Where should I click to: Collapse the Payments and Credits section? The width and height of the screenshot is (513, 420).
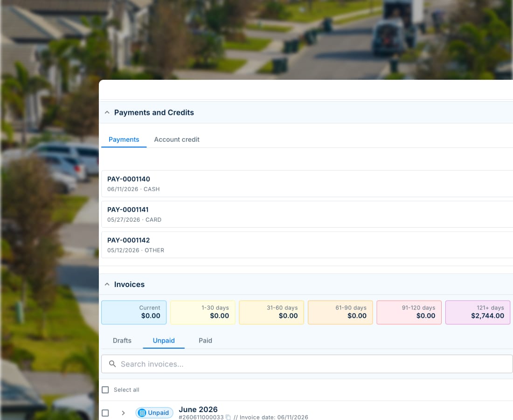[107, 112]
